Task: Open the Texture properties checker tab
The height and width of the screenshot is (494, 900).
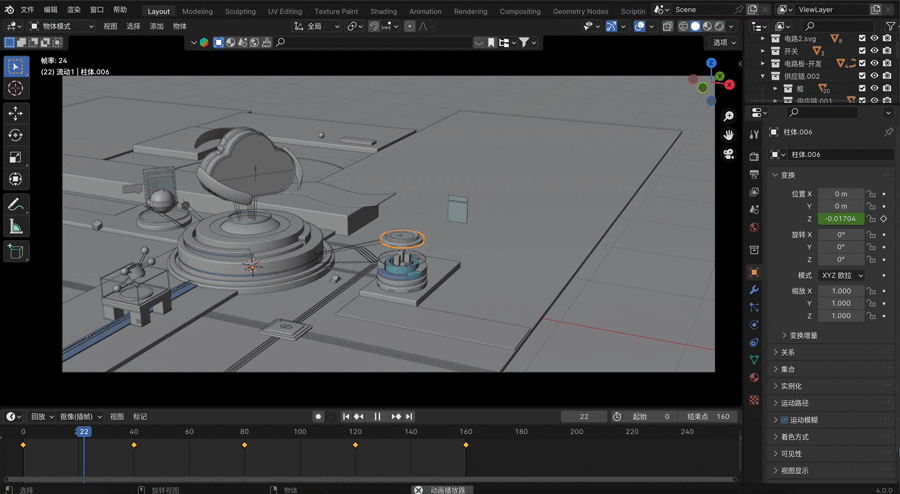Action: [x=754, y=400]
